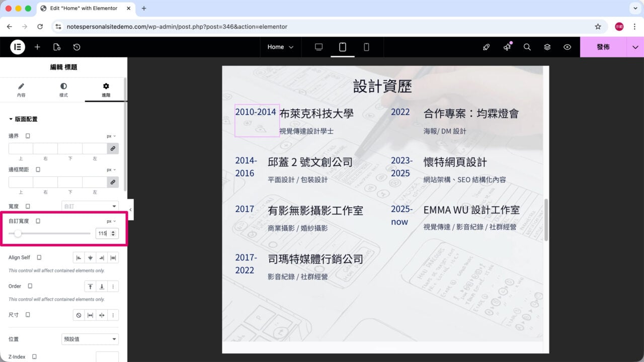Screen dimensions: 644x362
Task: Open the Finder search magnifier
Action: tap(527, 47)
